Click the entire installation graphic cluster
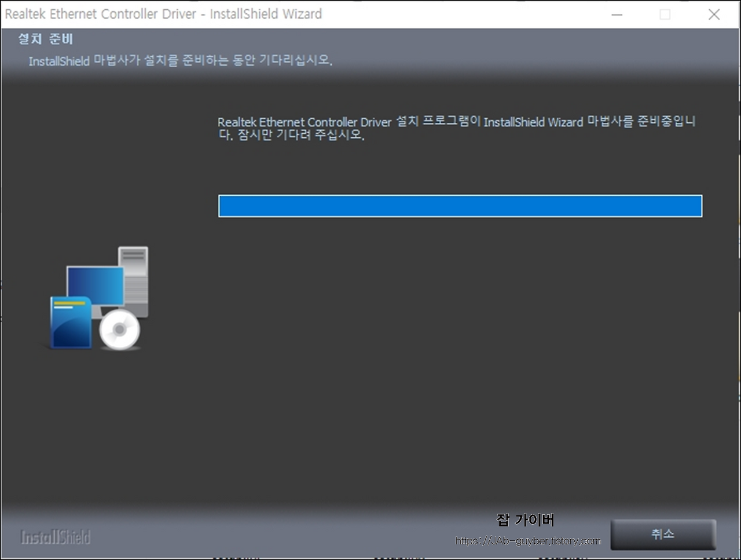Screen dimensions: 741x560 (96, 298)
